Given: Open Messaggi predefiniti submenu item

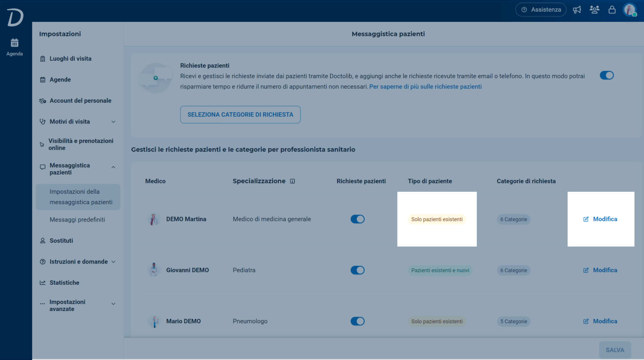Looking at the screenshot, I should [77, 220].
